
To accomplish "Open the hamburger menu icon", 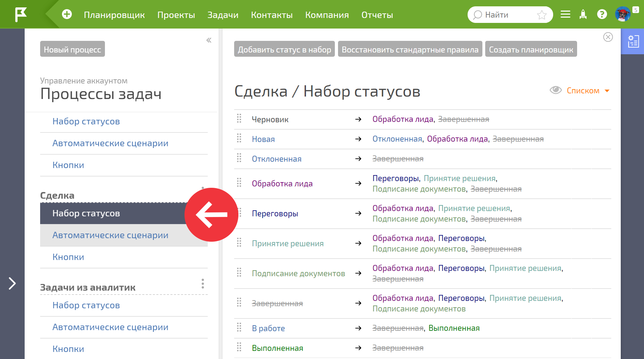I will (565, 14).
